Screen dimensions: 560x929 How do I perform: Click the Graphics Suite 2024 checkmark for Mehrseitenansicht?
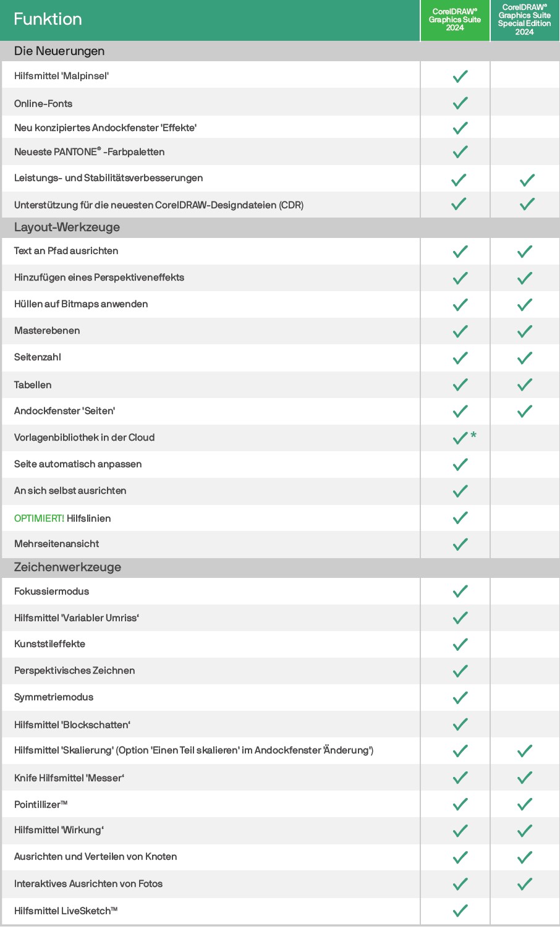click(460, 545)
